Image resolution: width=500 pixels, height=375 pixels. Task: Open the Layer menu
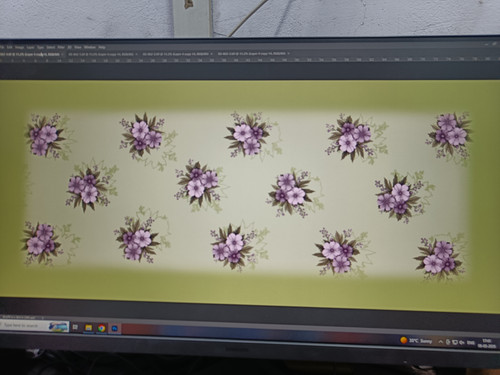[x=30, y=47]
